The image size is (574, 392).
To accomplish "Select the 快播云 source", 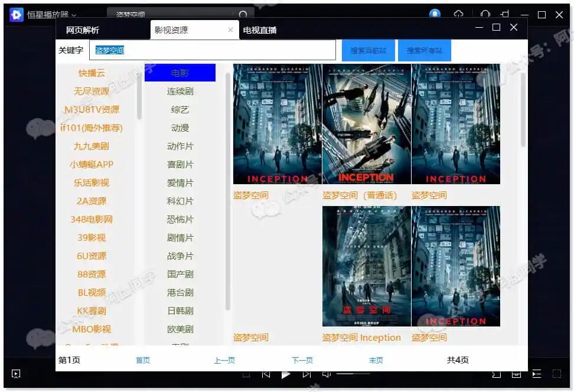I will pyautogui.click(x=92, y=73).
